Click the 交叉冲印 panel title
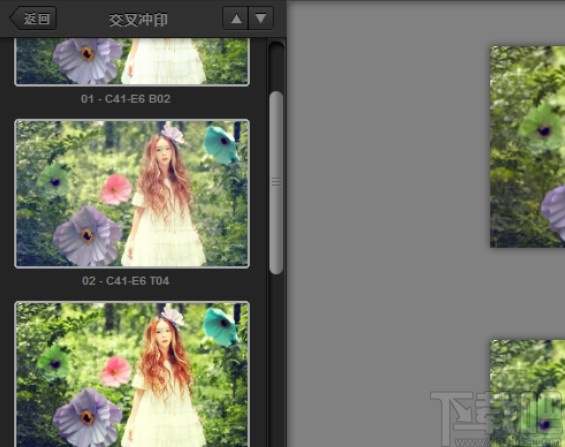565x447 pixels. click(x=138, y=20)
